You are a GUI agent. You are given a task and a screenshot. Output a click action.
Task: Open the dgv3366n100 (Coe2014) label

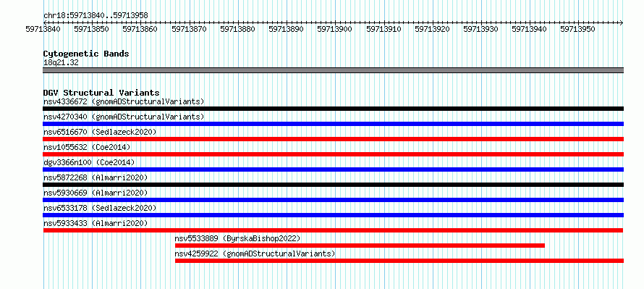point(89,162)
